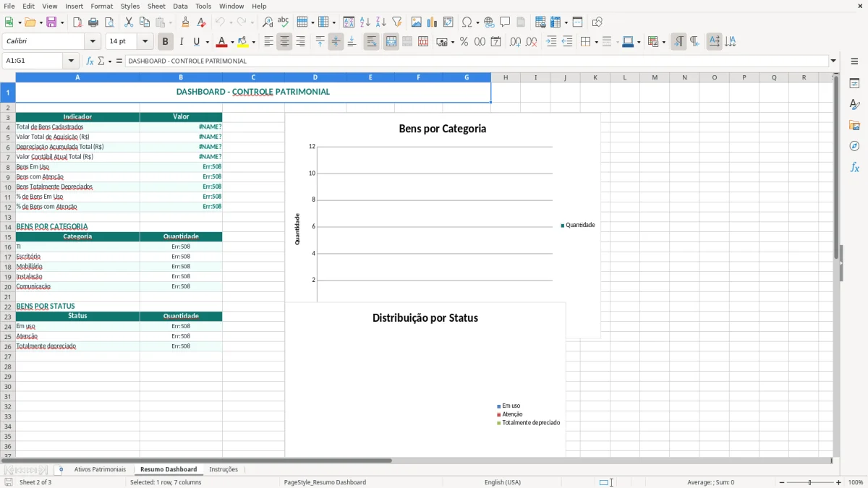Click Format as Percent icon
Image resolution: width=868 pixels, height=488 pixels.
pyautogui.click(x=464, y=42)
